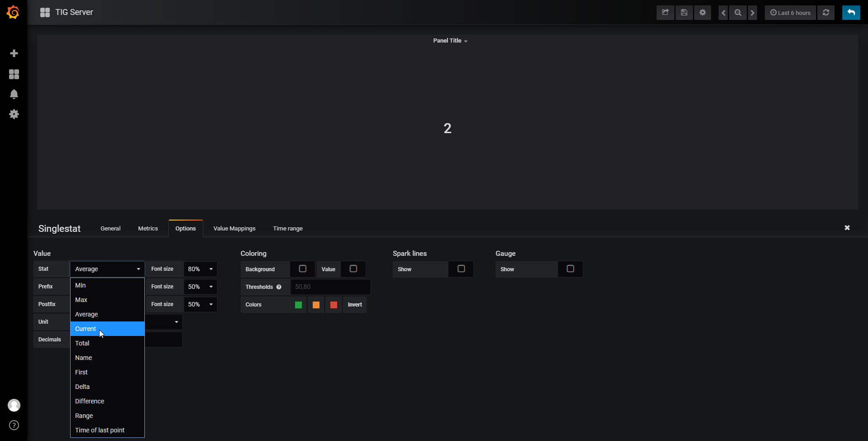Viewport: 868px width, 441px height.
Task: Open the Unit dropdown
Action: [x=164, y=322]
